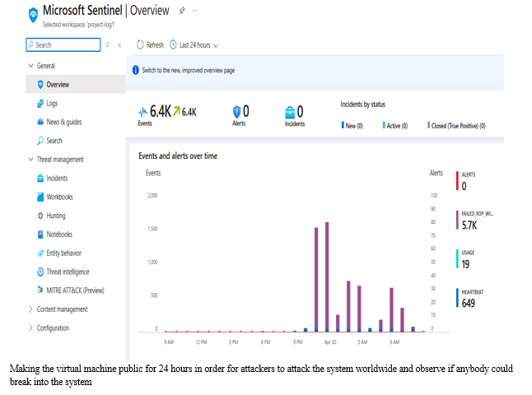The width and height of the screenshot is (532, 395).
Task: Click Switch to the new overview page link
Action: click(x=188, y=70)
